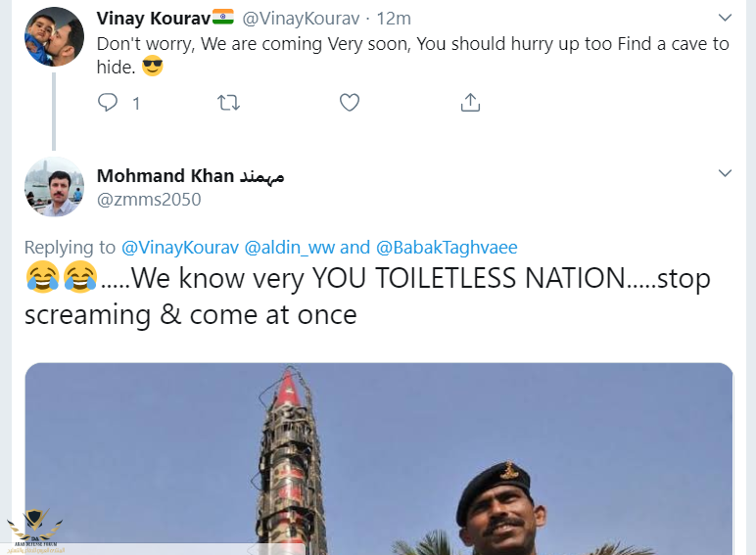This screenshot has height=555, width=756.
Task: Open the @zmms2050 handle
Action: [x=149, y=200]
